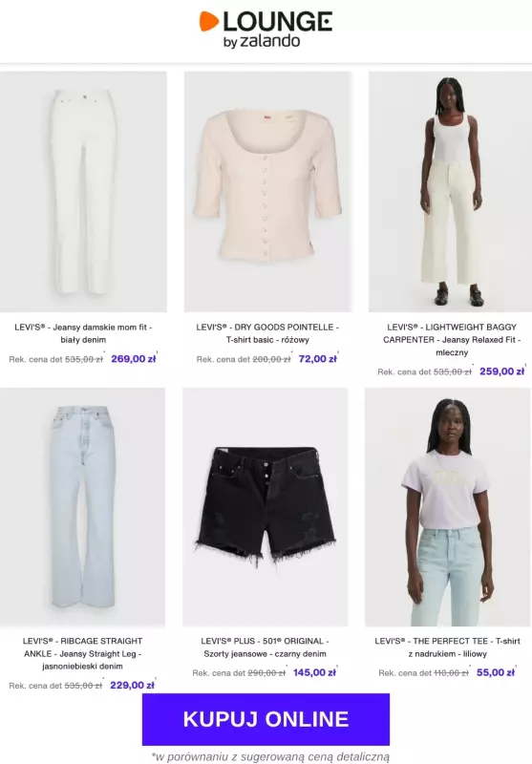Open the RIBCAGE STRAIGHT ANKLE product title
Screen dimensions: 532x764
pyautogui.click(x=82, y=653)
